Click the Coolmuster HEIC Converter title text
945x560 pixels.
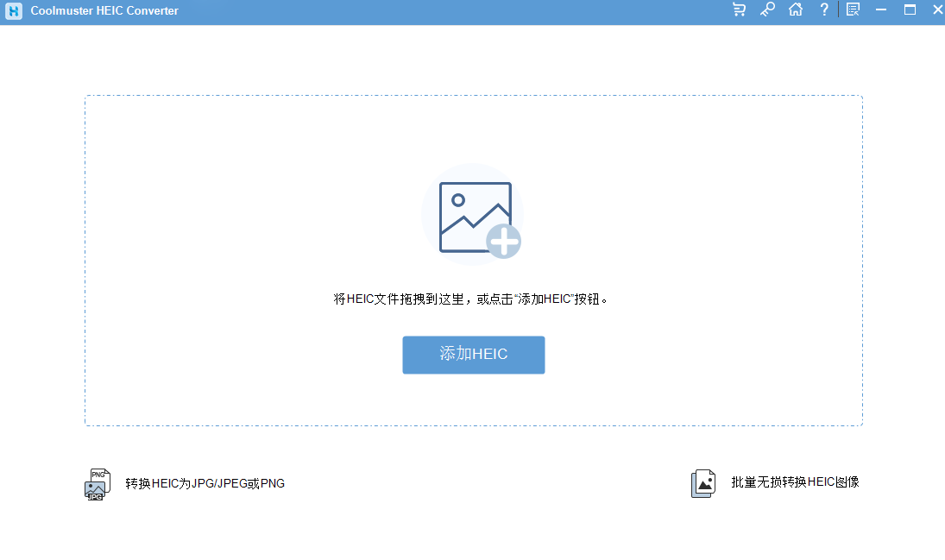tap(104, 10)
